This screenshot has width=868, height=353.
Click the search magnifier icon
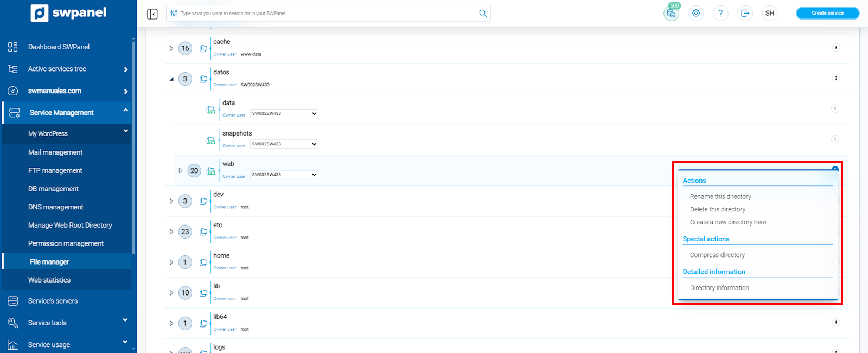(x=483, y=14)
